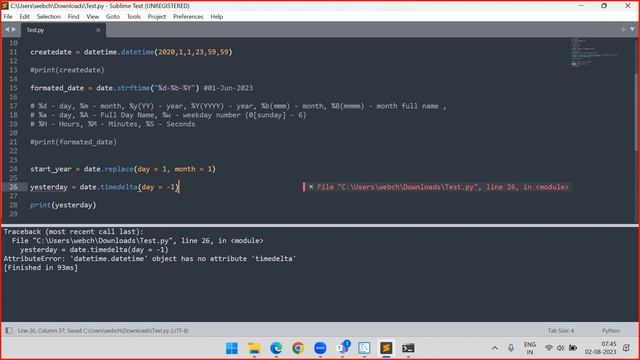Open File Explorer from taskbar
Viewport: 640px width, 360px height.
[254, 348]
